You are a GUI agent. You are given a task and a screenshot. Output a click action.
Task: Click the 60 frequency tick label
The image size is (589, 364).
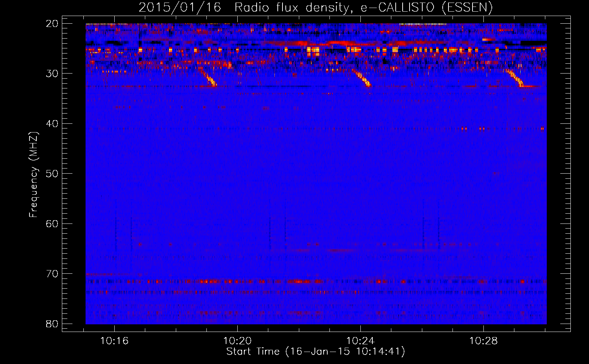[52, 223]
